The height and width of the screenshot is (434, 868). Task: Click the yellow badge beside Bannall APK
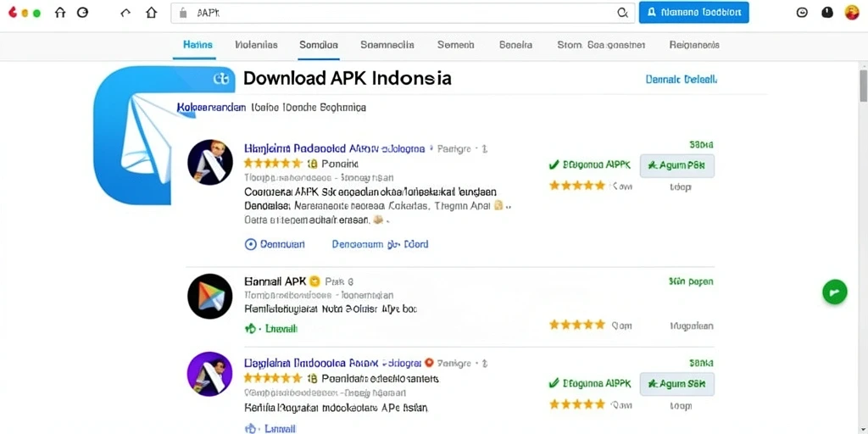click(x=314, y=281)
